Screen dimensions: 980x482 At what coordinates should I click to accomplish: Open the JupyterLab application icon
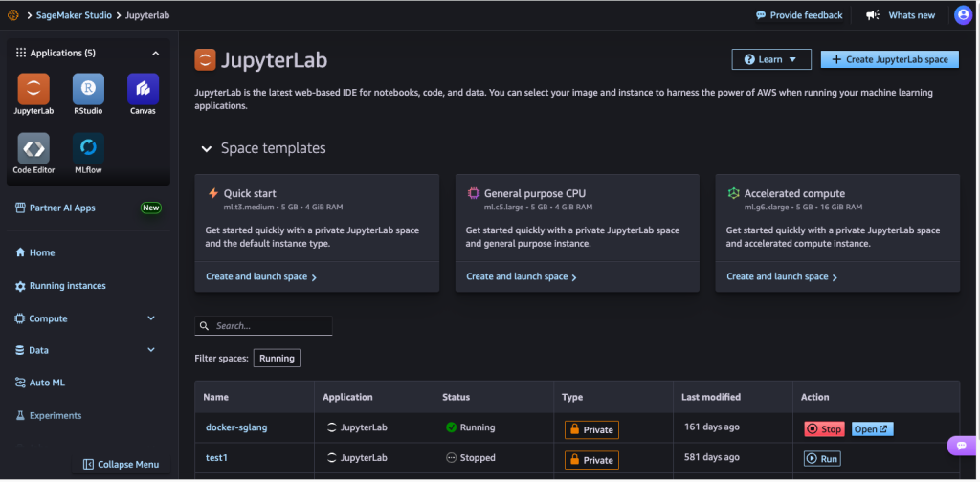[x=33, y=90]
